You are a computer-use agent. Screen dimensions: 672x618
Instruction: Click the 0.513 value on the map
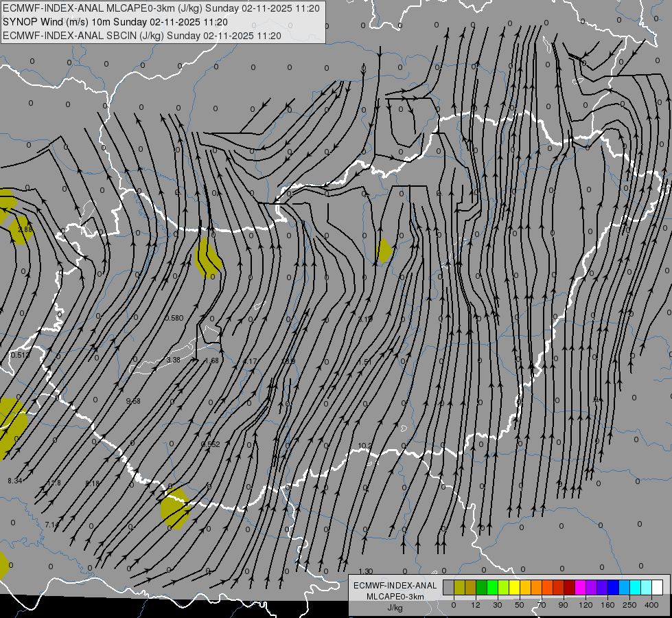[x=20, y=355]
